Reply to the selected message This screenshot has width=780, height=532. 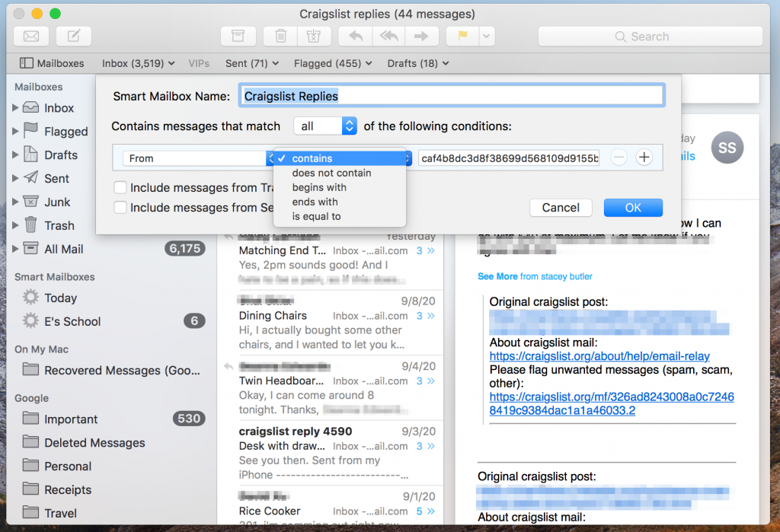click(355, 36)
